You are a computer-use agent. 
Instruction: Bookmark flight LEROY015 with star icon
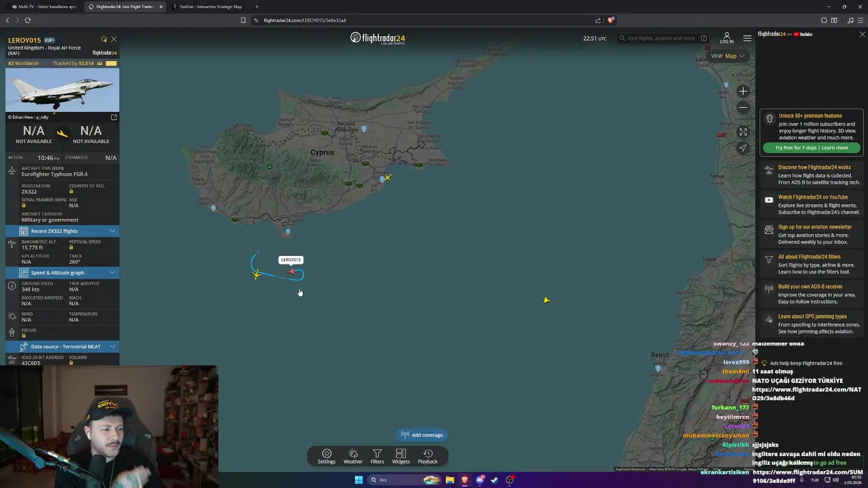(x=104, y=39)
